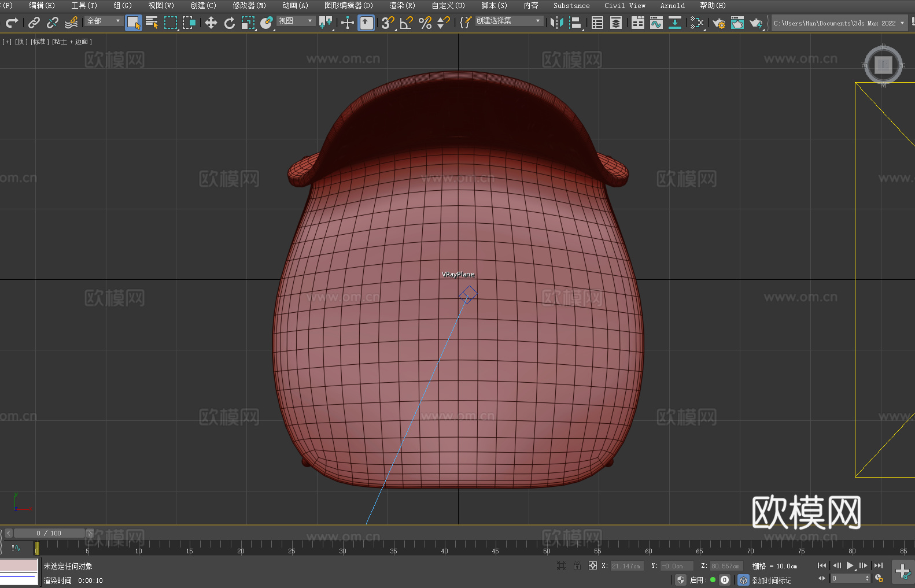Select the Move tool

point(211,23)
